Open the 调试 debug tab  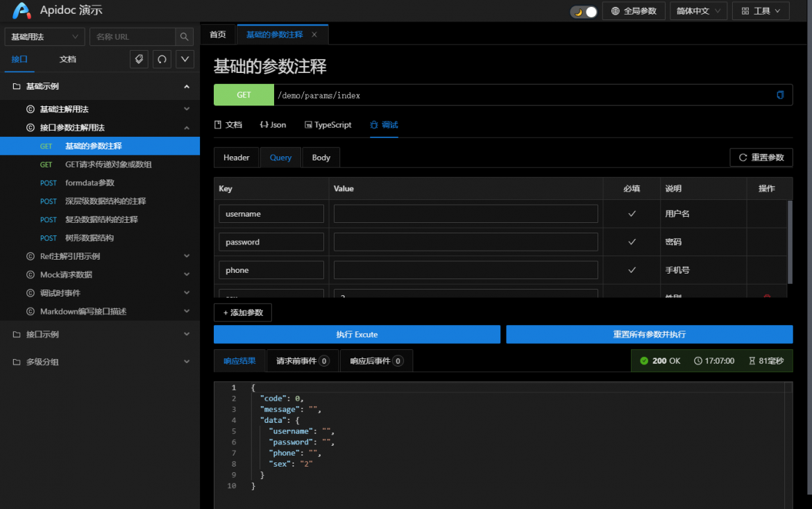pos(384,125)
